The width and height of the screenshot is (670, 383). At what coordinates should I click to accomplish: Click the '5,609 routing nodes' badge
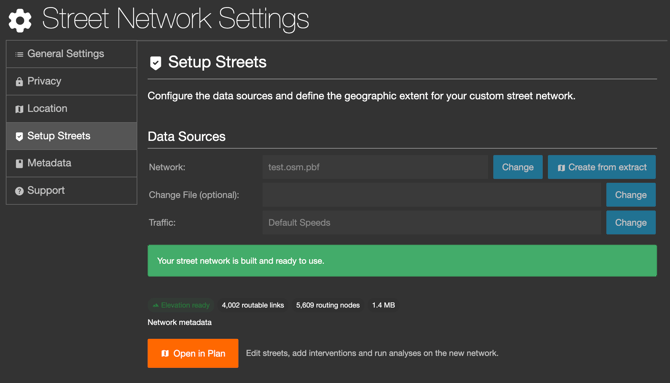(328, 305)
